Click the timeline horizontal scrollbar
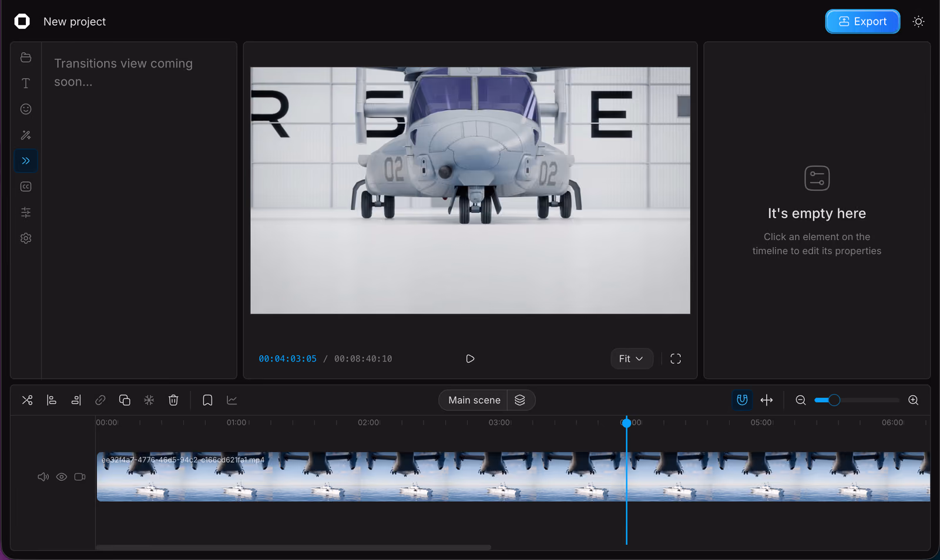This screenshot has height=560, width=940. tap(293, 547)
